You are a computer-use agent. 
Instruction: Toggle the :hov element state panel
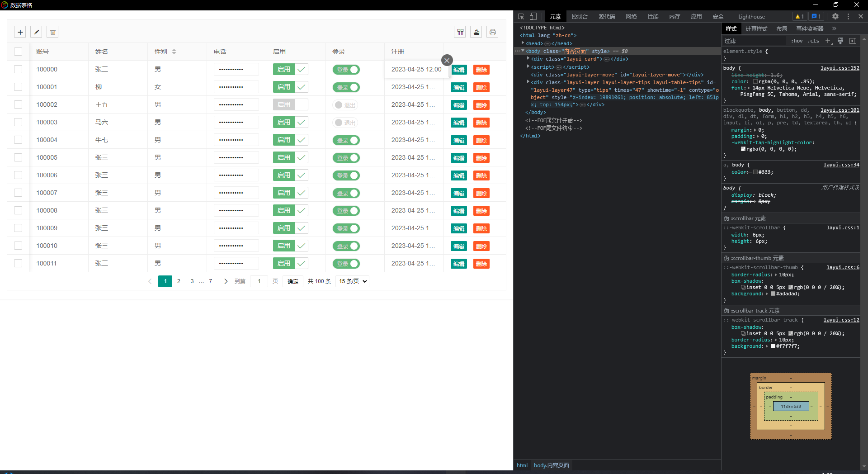point(797,41)
